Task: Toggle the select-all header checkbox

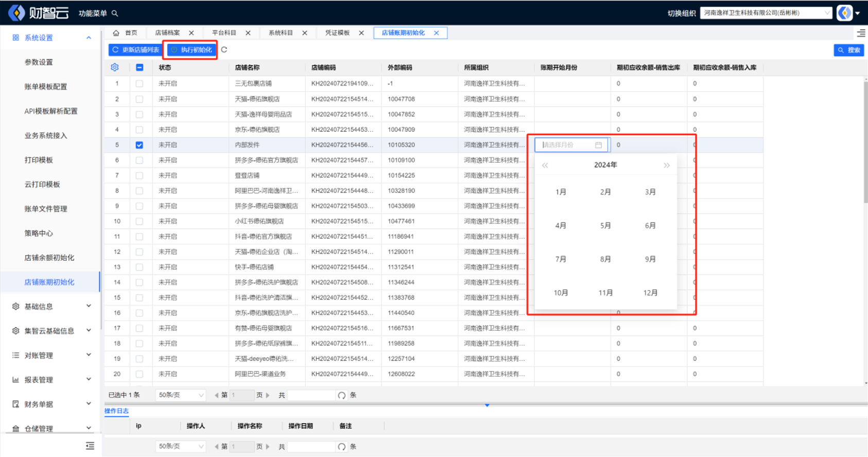Action: [x=140, y=67]
